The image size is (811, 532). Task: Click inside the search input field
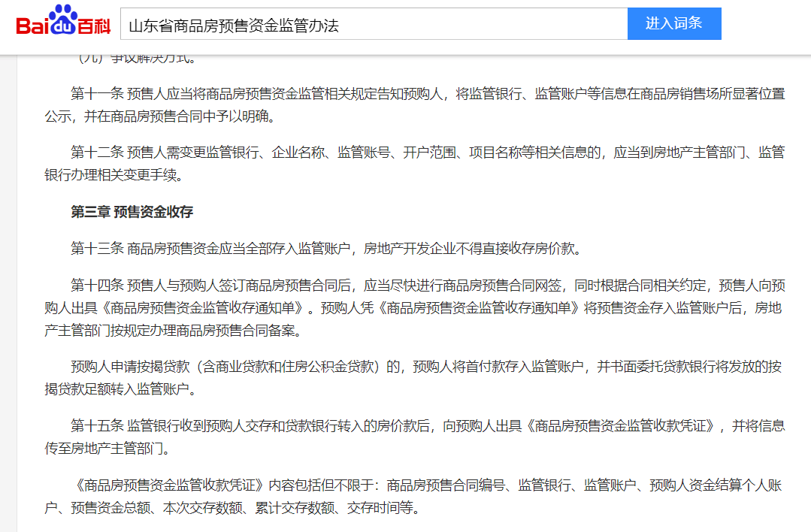pyautogui.click(x=373, y=23)
